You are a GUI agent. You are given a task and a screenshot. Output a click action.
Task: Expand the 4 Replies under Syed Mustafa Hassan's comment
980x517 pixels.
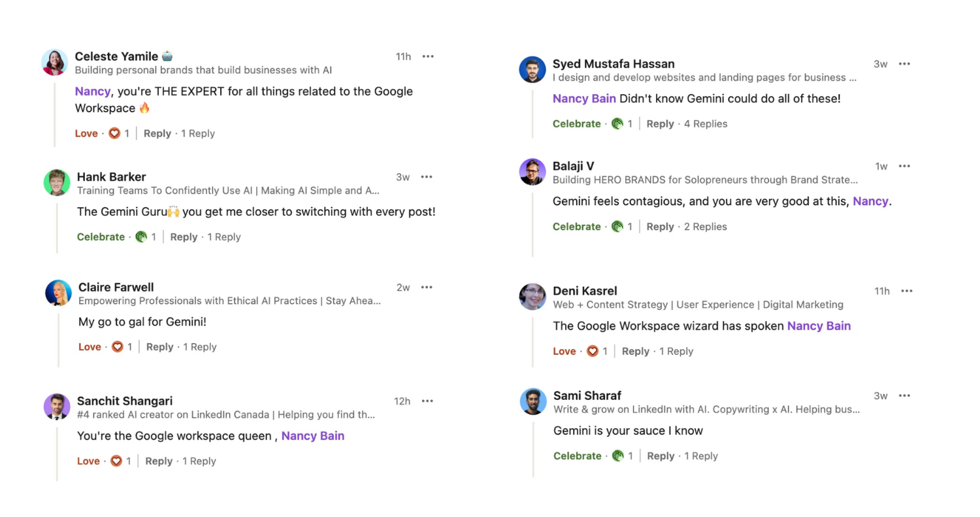point(706,124)
